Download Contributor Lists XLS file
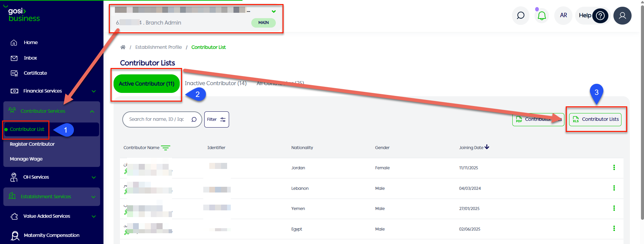 coord(595,119)
